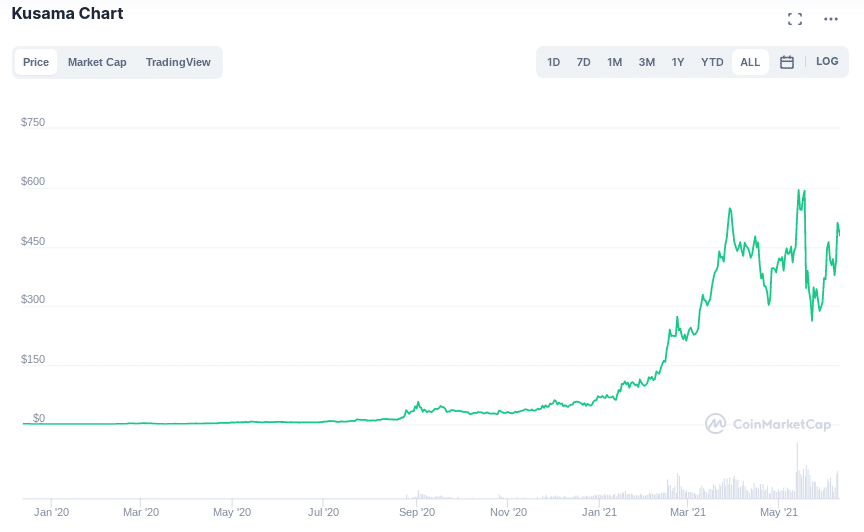Screen dimensions: 864x532
Task: Enter fullscreen chart mode
Action: point(795,19)
